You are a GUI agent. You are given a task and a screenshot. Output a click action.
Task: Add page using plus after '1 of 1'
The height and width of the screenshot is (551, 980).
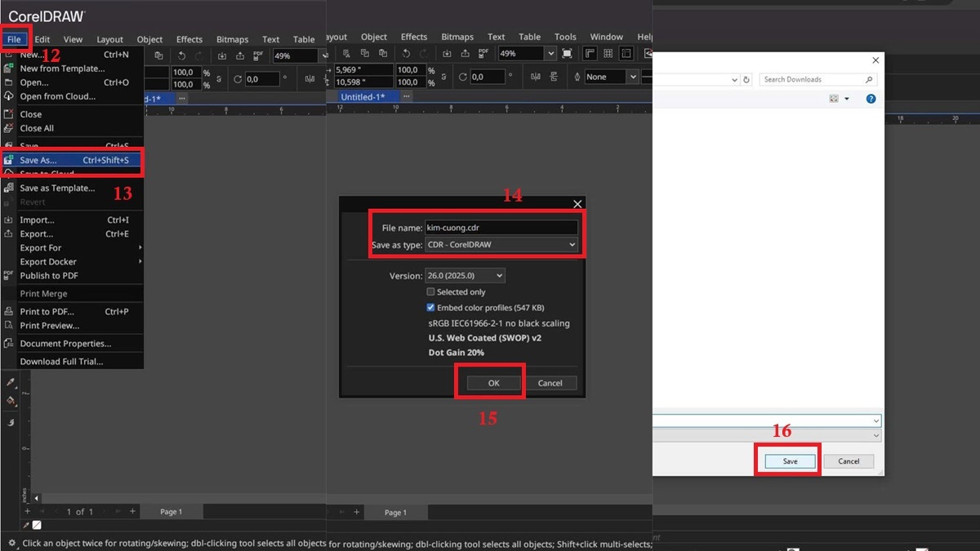[132, 511]
